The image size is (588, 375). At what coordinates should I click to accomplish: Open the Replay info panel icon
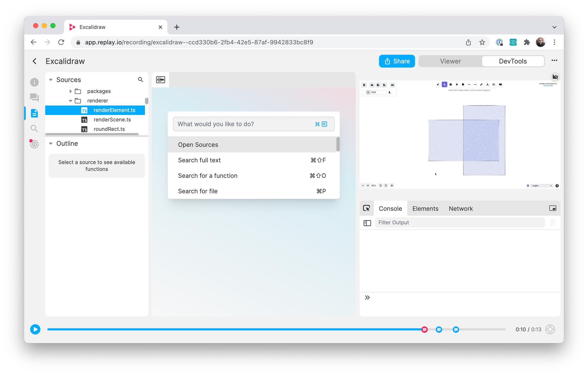(x=34, y=82)
